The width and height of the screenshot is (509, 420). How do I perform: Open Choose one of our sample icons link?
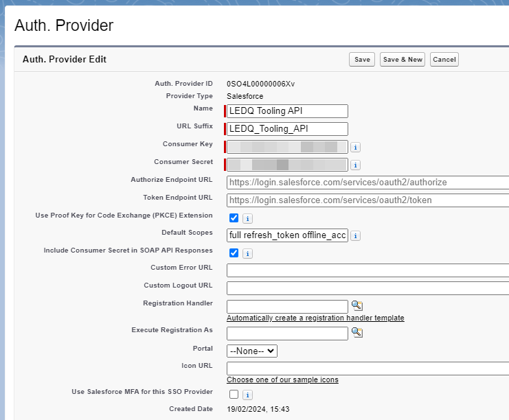coord(283,380)
